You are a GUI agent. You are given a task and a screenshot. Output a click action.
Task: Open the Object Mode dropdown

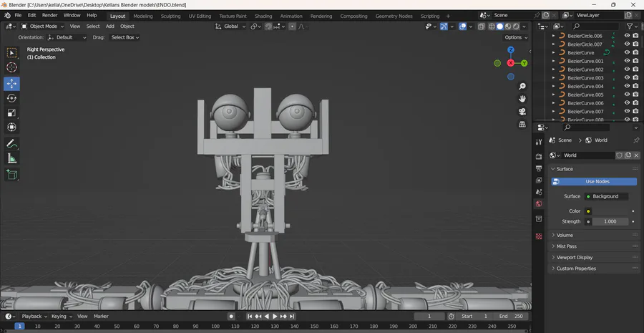coord(42,26)
